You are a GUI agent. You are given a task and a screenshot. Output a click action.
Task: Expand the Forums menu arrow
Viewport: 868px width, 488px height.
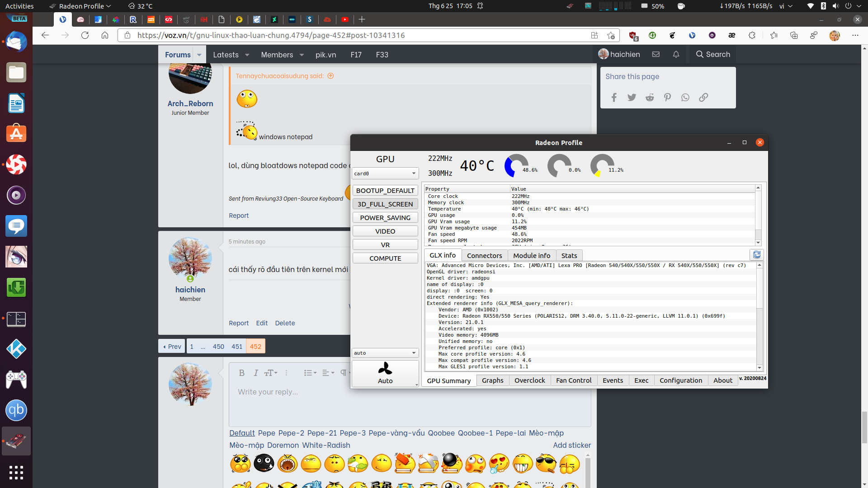199,55
